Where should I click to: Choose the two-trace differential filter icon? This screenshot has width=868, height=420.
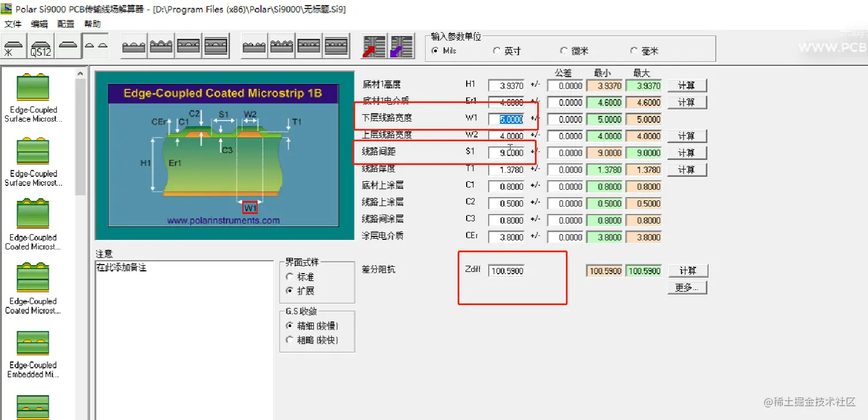click(95, 45)
